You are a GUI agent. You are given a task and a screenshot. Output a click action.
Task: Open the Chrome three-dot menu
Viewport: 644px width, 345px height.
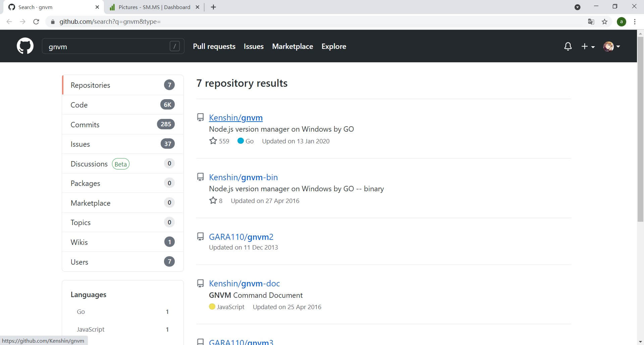[x=635, y=22]
